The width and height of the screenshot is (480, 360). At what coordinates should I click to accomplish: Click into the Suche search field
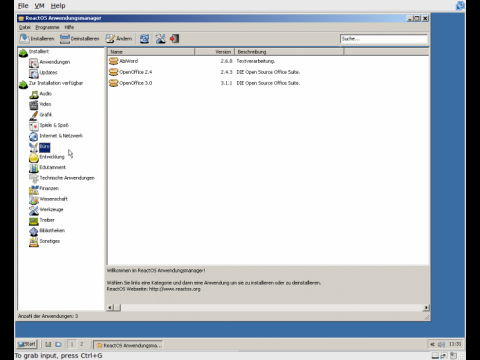pos(383,39)
